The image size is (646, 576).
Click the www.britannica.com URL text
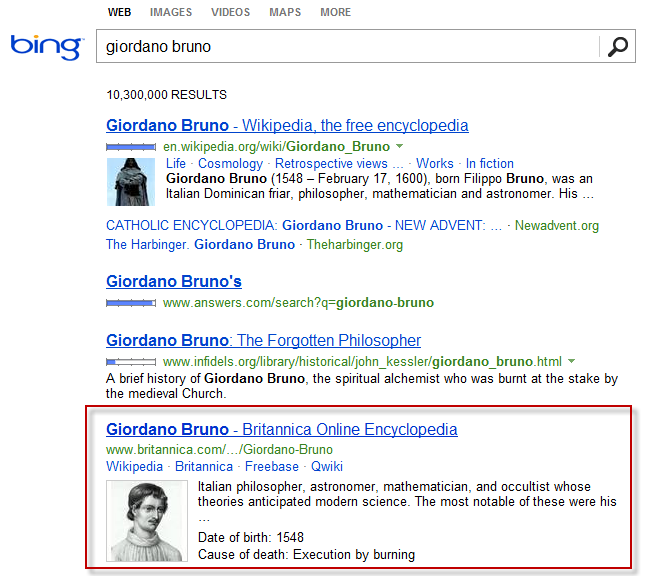pos(219,450)
